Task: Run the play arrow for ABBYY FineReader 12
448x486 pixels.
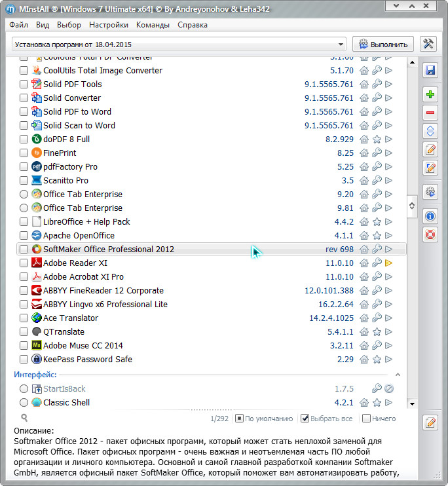Action: tap(388, 290)
